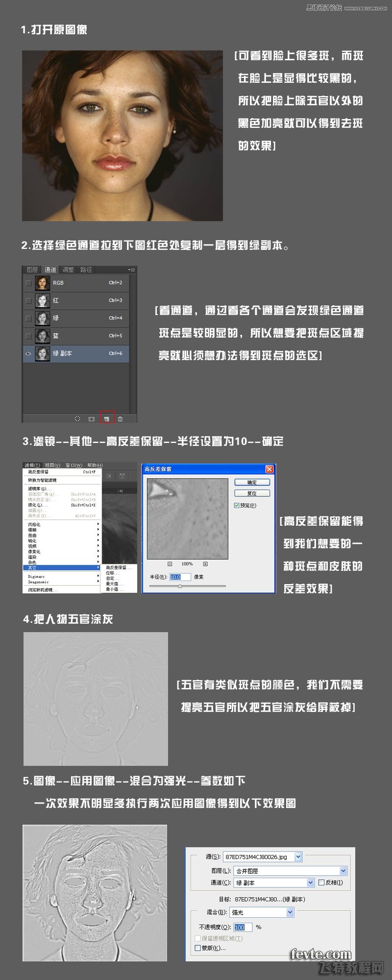
Task: Enable the 反相(I) checkbox
Action: 321,882
